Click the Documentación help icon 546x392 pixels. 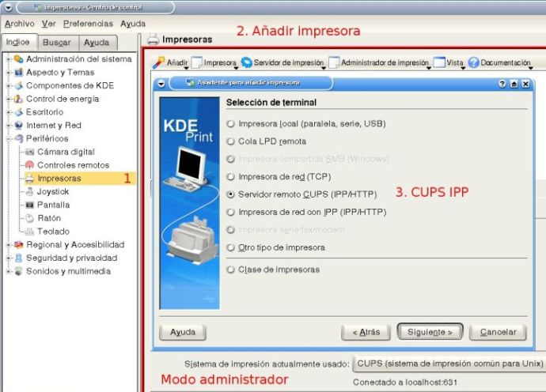(x=474, y=62)
